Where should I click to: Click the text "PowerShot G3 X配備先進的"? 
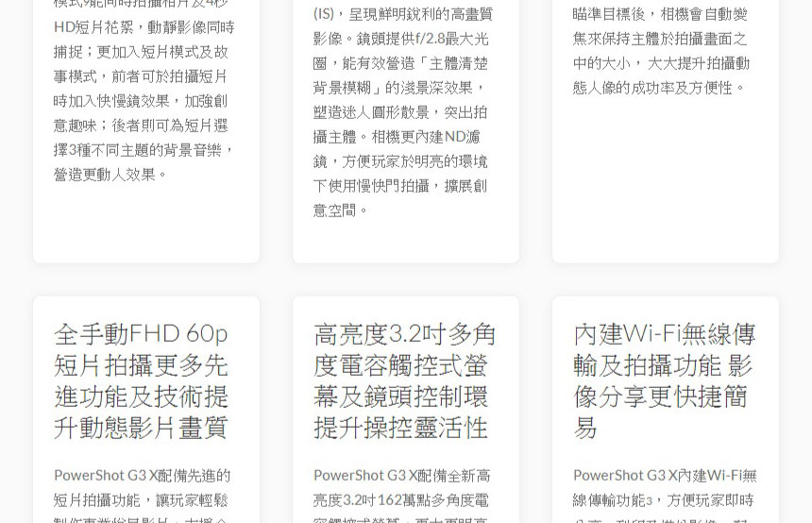point(142,476)
